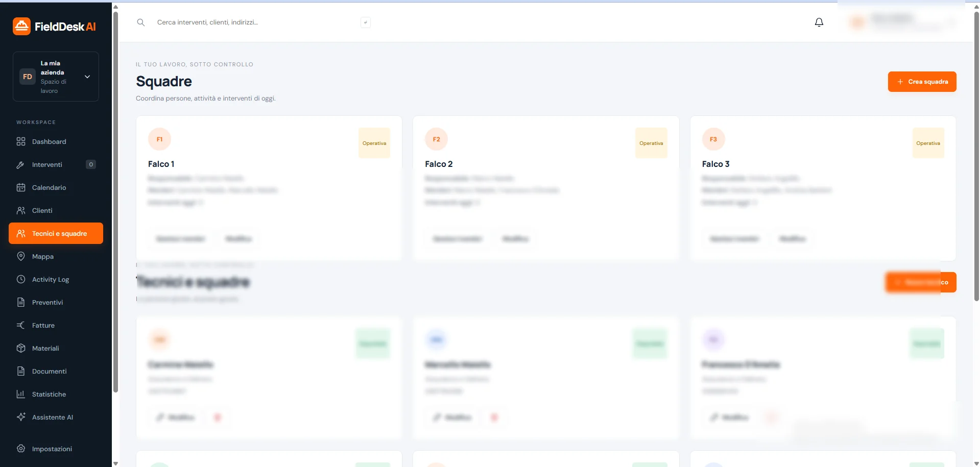Open the Dashboard menu item
980x467 pixels.
click(x=56, y=141)
